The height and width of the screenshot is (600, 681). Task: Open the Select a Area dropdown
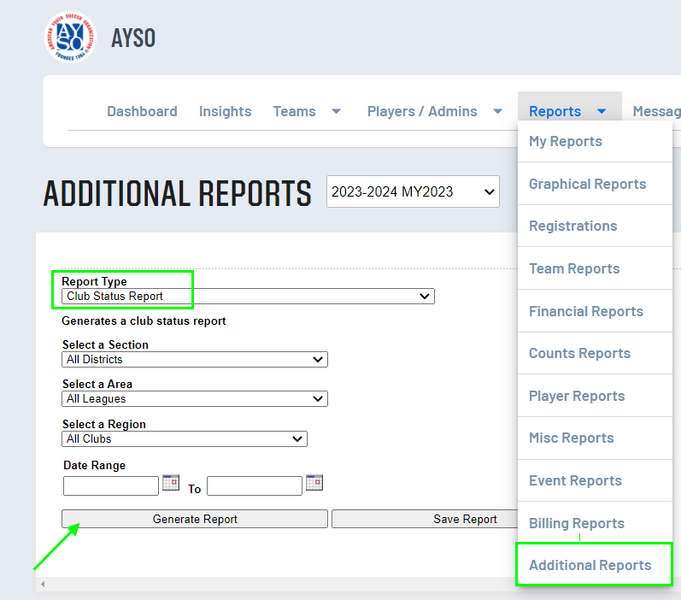tap(194, 399)
